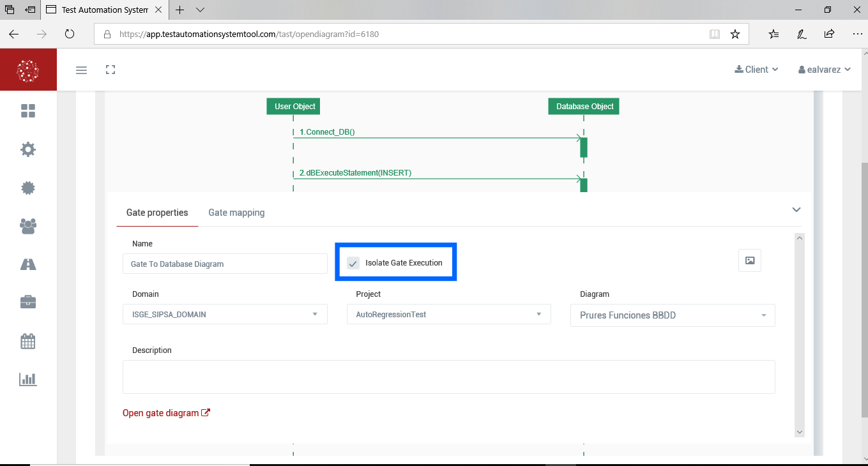
Task: Click the Name input field
Action: click(225, 264)
